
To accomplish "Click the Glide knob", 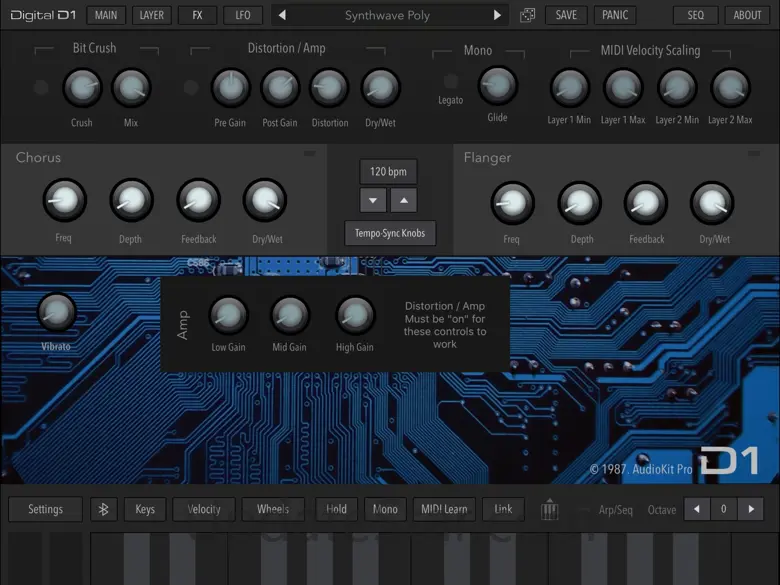I will click(x=497, y=85).
